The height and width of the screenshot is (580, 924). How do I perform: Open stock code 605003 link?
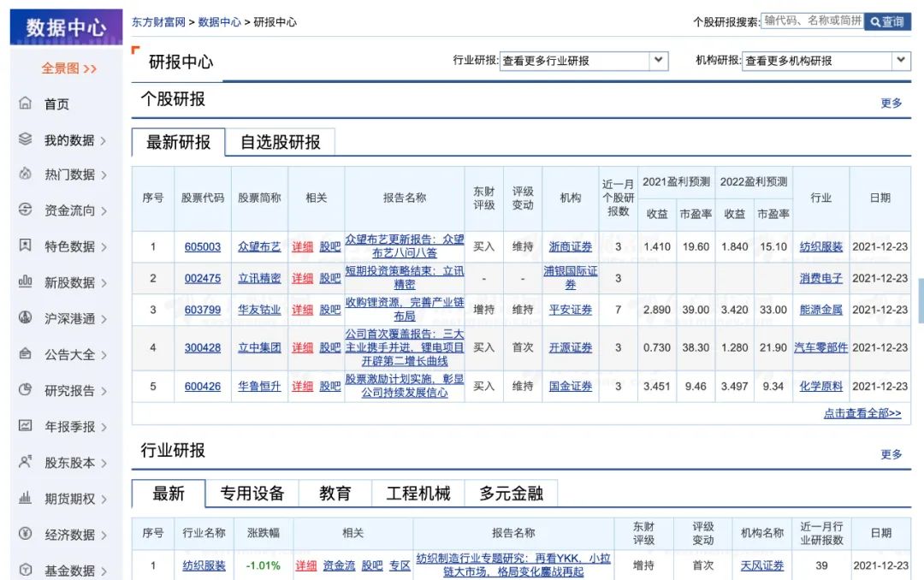coord(203,247)
